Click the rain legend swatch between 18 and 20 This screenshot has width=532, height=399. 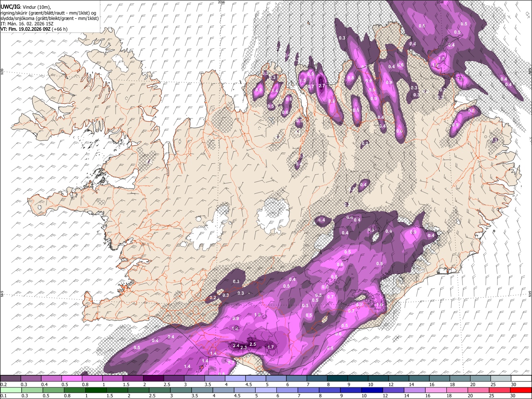(457, 390)
